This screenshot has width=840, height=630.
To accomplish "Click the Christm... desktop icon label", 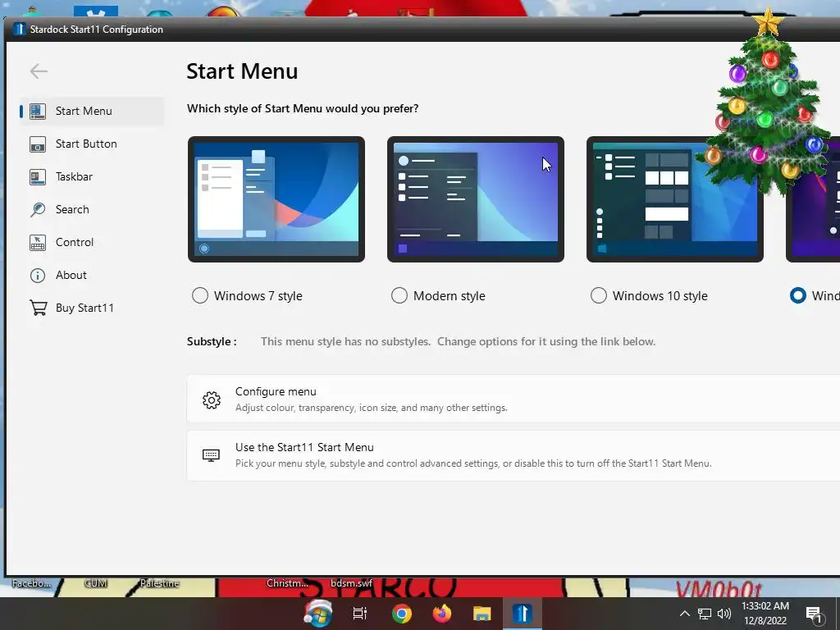I will click(288, 583).
